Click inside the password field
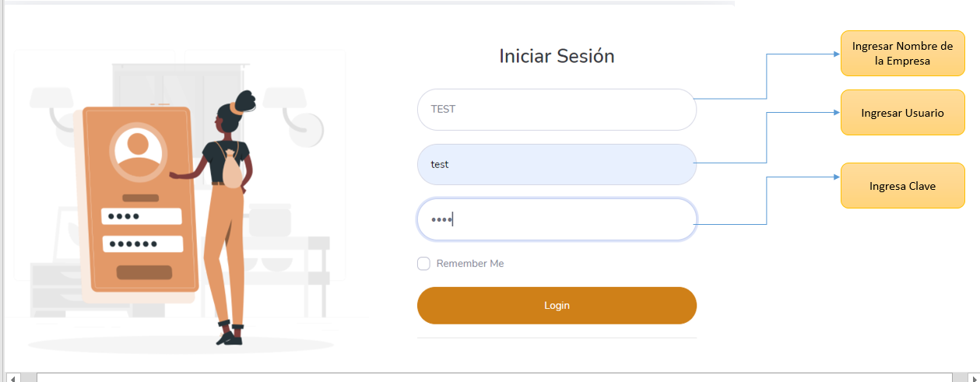The image size is (980, 382). point(557,219)
